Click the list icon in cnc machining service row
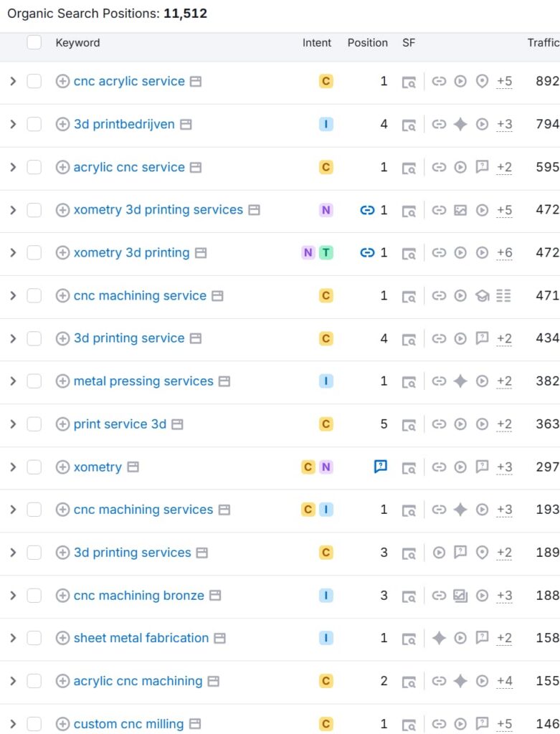This screenshot has width=560, height=734. pos(503,296)
